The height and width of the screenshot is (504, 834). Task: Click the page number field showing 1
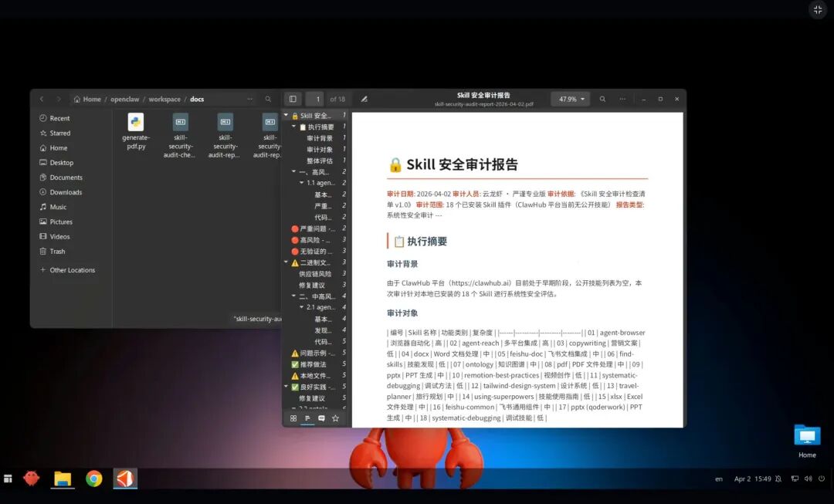pyautogui.click(x=315, y=99)
